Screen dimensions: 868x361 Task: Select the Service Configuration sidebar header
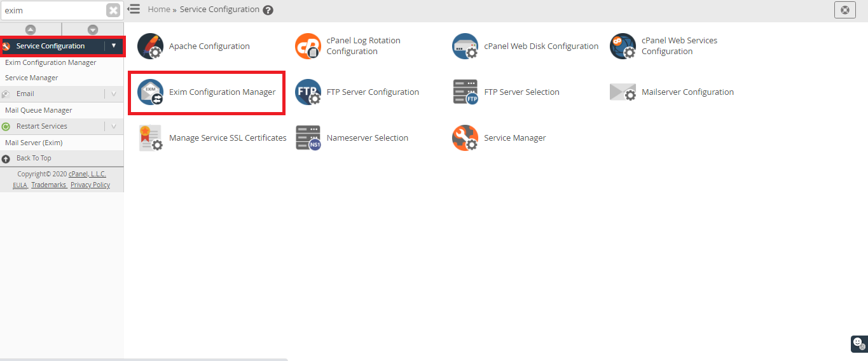(62, 46)
